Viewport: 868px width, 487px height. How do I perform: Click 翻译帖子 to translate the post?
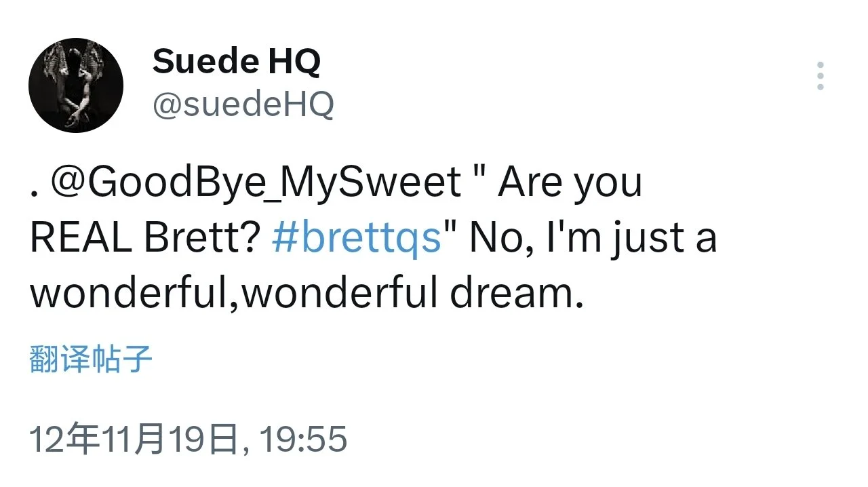tap(91, 359)
